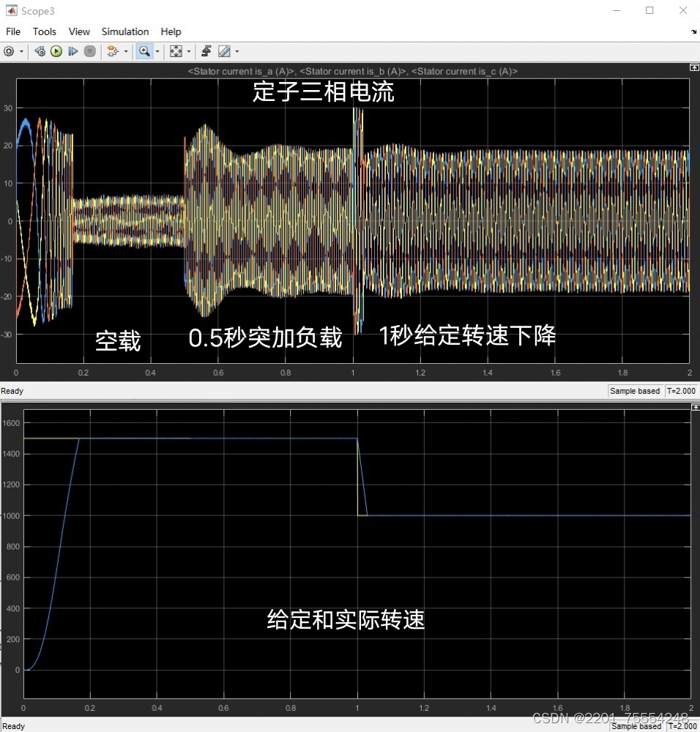The height and width of the screenshot is (732, 700).
Task: Click the Triggers toolbar icon
Action: 206,51
